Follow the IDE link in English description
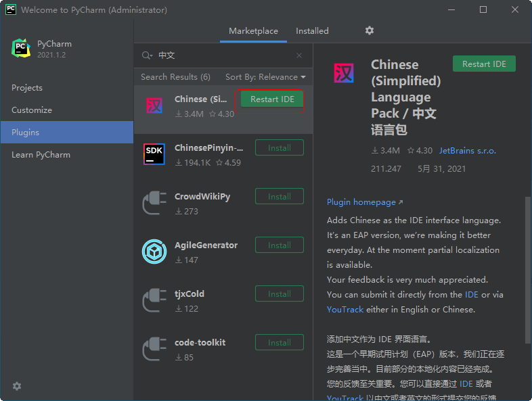The image size is (532, 401). (471, 295)
